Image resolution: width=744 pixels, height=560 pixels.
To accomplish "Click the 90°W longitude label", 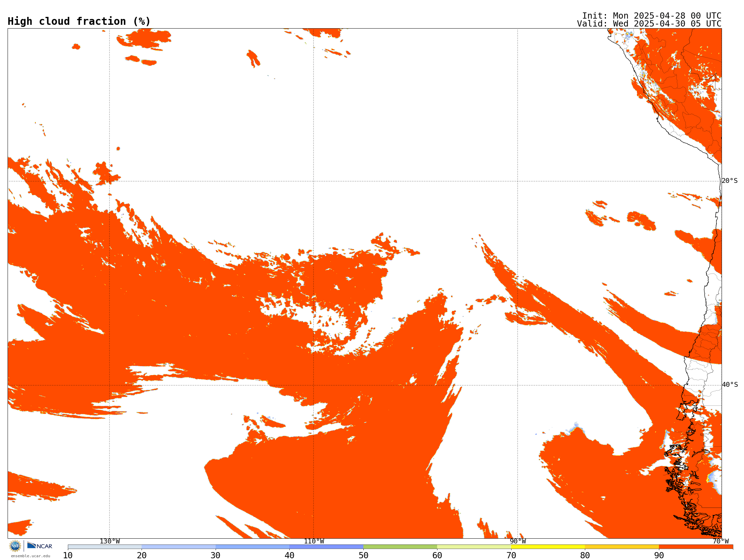I will pyautogui.click(x=518, y=541).
